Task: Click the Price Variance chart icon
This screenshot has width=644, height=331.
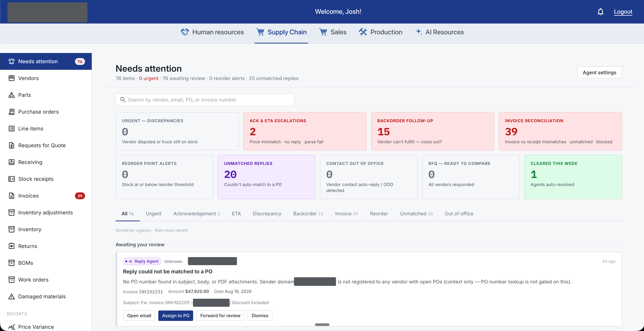Action: pyautogui.click(x=12, y=327)
